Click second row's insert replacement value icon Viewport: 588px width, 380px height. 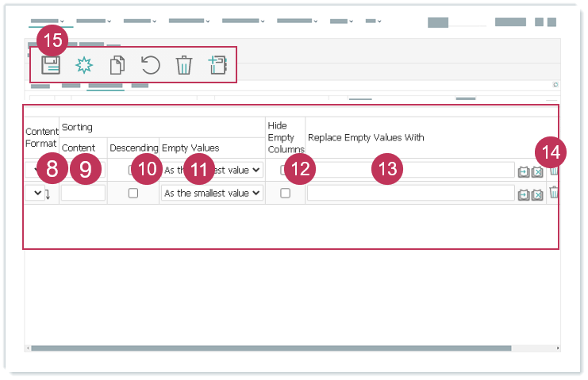524,194
